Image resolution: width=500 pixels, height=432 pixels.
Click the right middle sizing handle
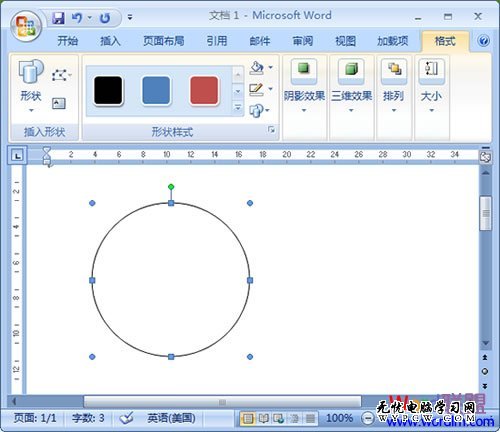tap(250, 280)
